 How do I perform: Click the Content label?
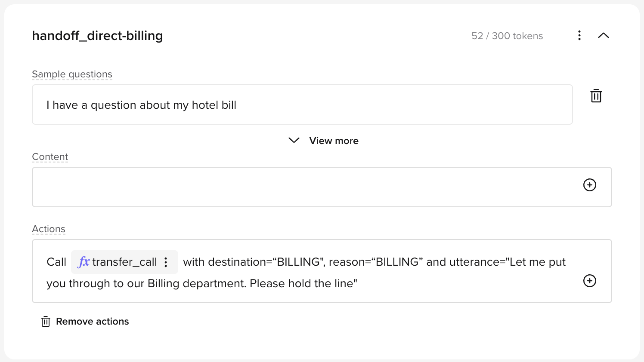(50, 157)
